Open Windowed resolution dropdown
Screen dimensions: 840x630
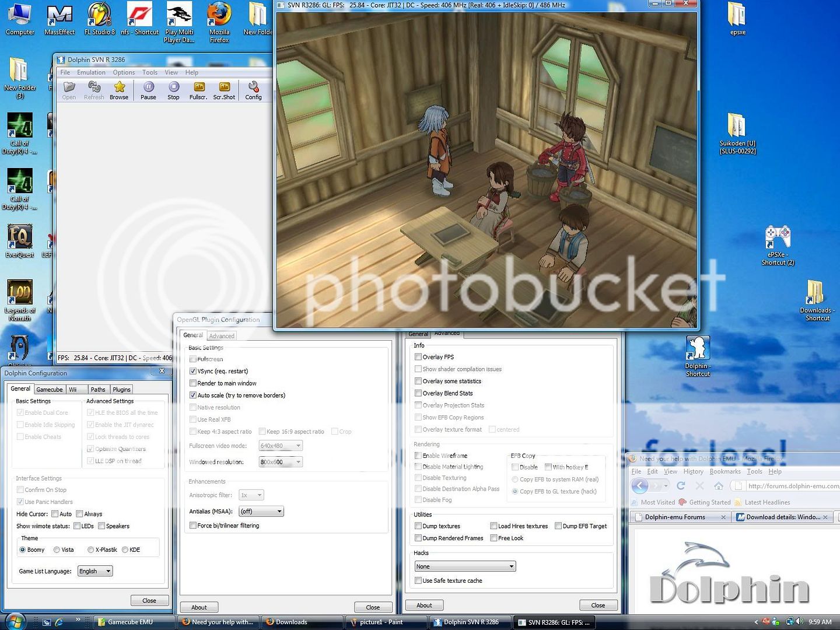click(281, 462)
